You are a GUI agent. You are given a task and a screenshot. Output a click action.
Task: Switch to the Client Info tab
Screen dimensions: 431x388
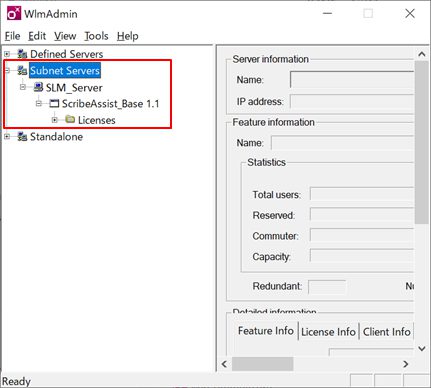tap(386, 332)
